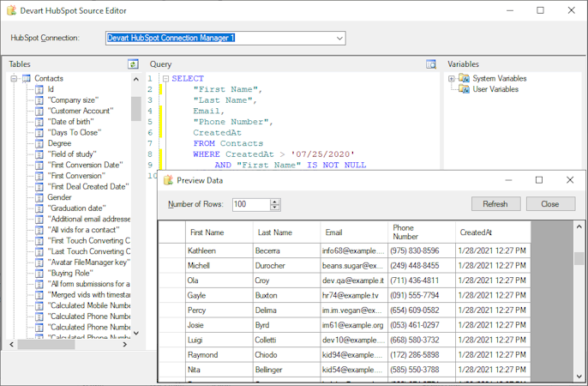Click the Contacts table icon
588x386 pixels.
[x=27, y=78]
